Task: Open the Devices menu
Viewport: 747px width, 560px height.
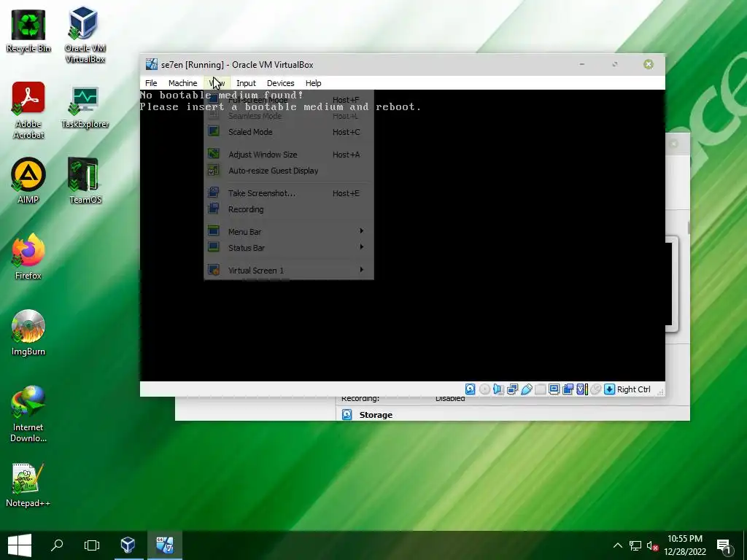Action: [x=280, y=83]
